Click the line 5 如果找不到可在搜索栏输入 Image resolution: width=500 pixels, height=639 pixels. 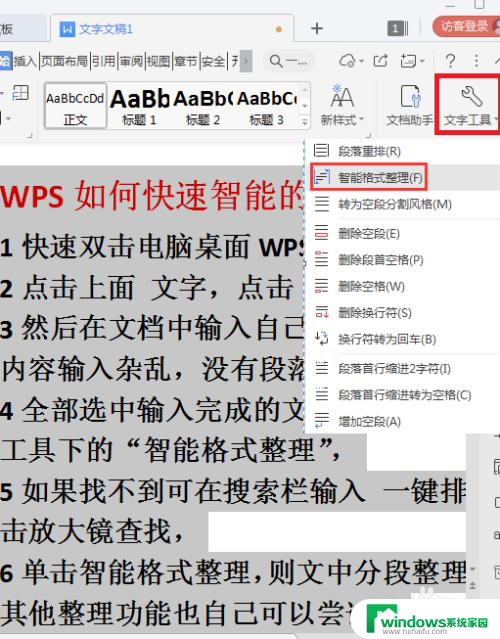coord(183,490)
